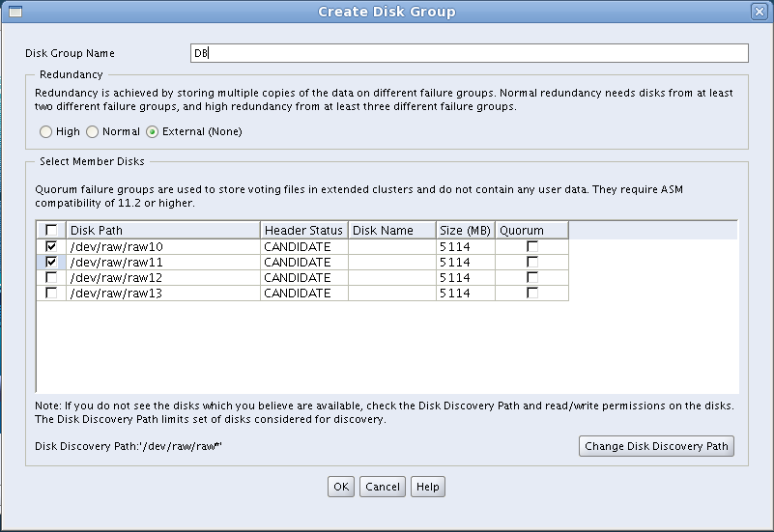Image resolution: width=774 pixels, height=532 pixels.
Task: Click CANDIDATE status of raw11 row
Action: pyautogui.click(x=304, y=262)
